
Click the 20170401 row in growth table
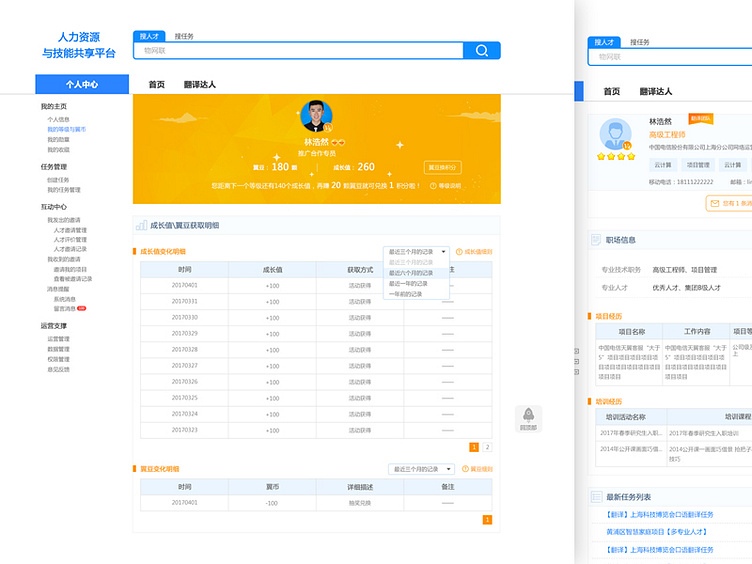click(316, 285)
